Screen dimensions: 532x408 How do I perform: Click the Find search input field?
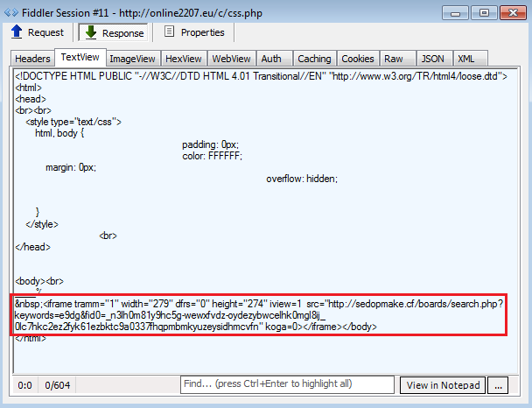[287, 384]
